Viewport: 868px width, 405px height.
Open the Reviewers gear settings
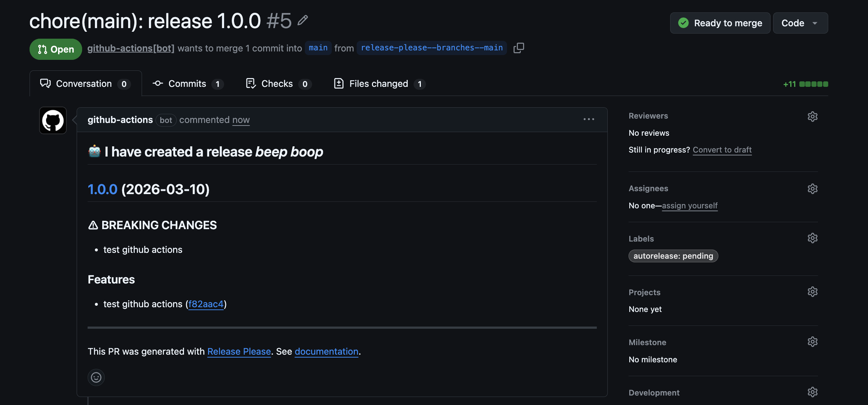pyautogui.click(x=812, y=116)
